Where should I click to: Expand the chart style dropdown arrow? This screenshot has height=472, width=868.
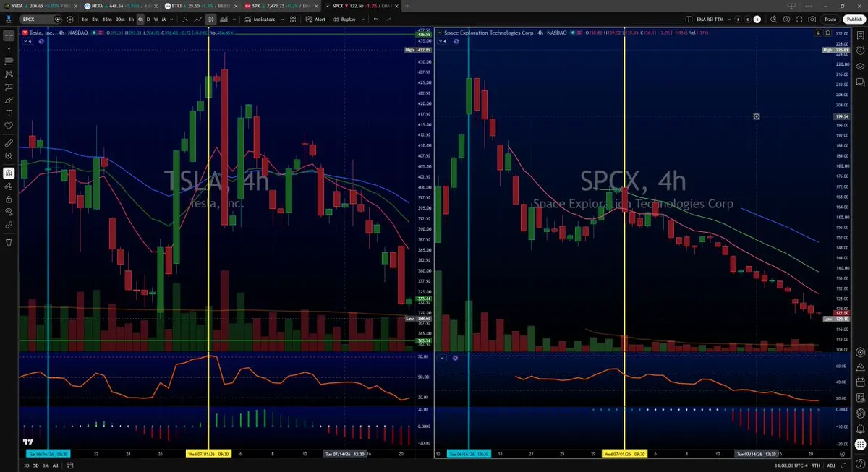point(235,19)
